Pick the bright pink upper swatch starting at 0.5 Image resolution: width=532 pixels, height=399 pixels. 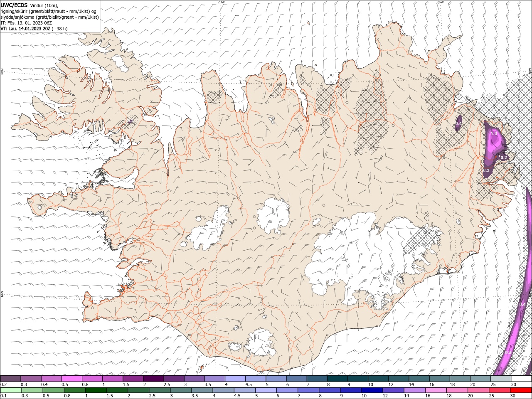tap(71, 378)
